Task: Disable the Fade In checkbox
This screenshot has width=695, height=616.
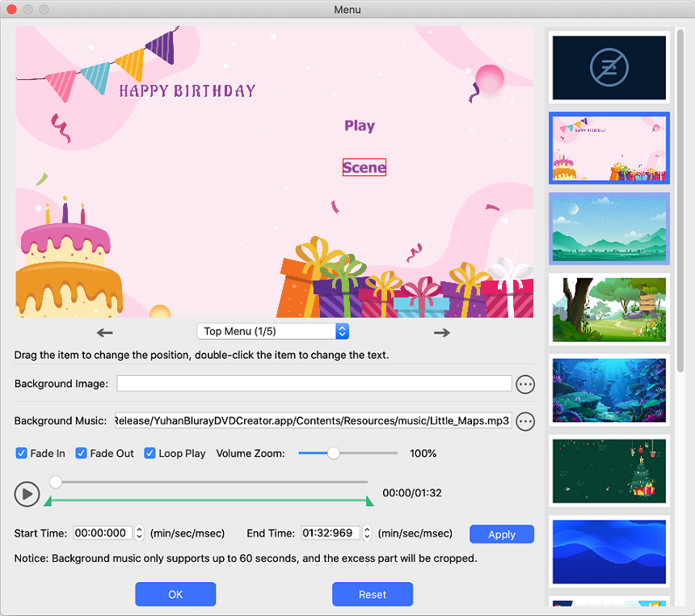Action: coord(22,454)
